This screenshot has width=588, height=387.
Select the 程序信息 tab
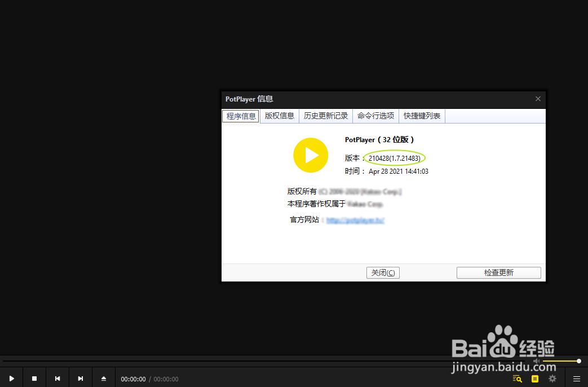(x=241, y=116)
